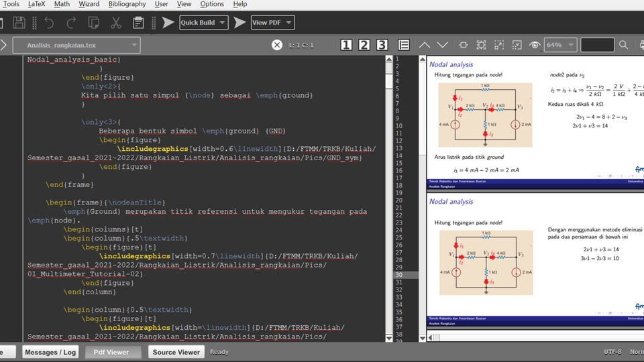Fit whole PDF page in view
This screenshot has height=362, width=644.
pyautogui.click(x=481, y=45)
